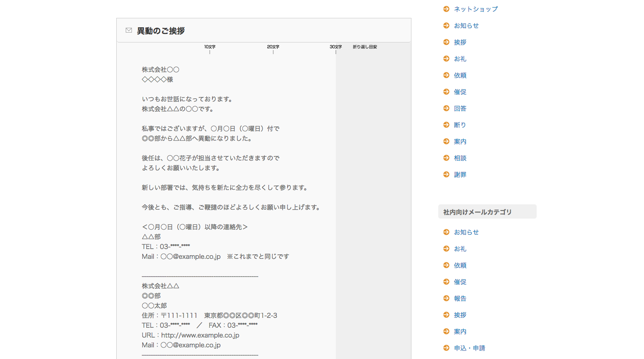
Task: Click the 案内 link in the upper category list
Action: coord(460,141)
